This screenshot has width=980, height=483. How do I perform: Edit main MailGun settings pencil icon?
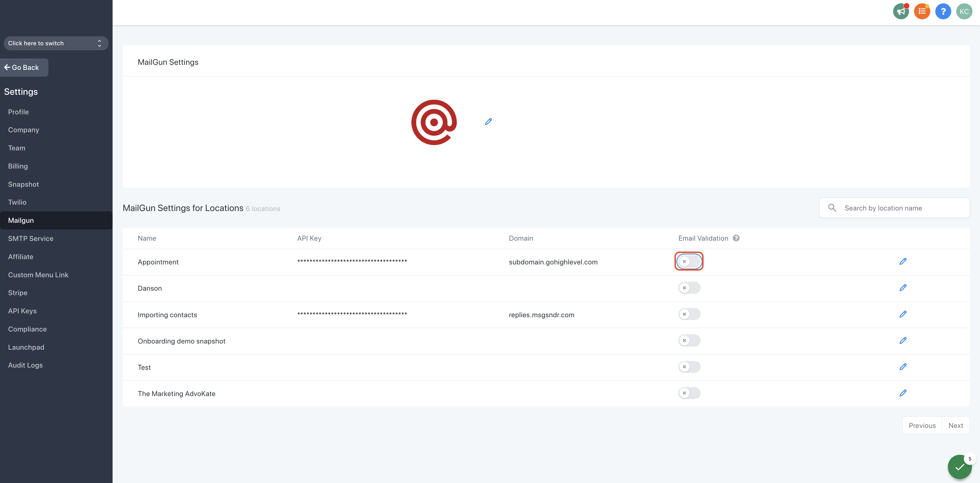point(489,122)
